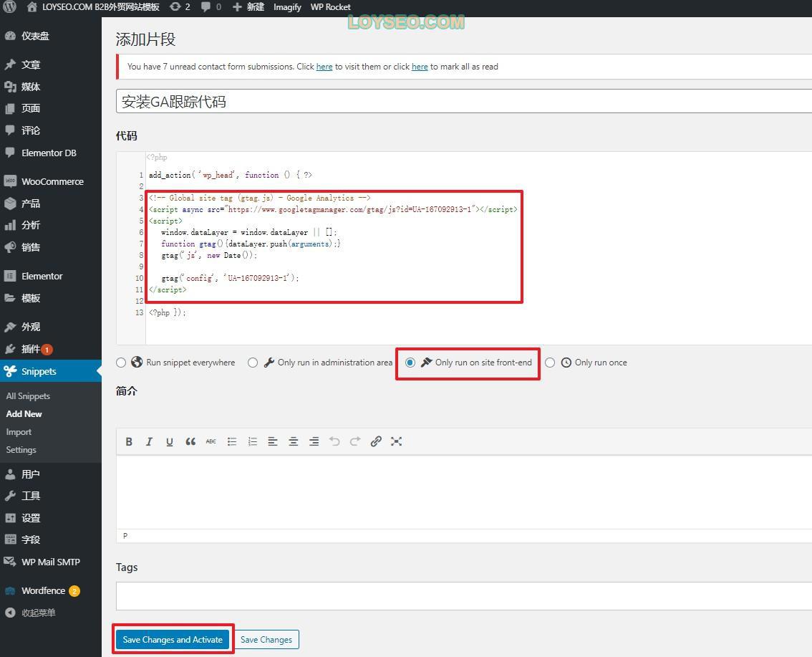Click the Tags input field
This screenshot has width=812, height=657.
[x=464, y=596]
